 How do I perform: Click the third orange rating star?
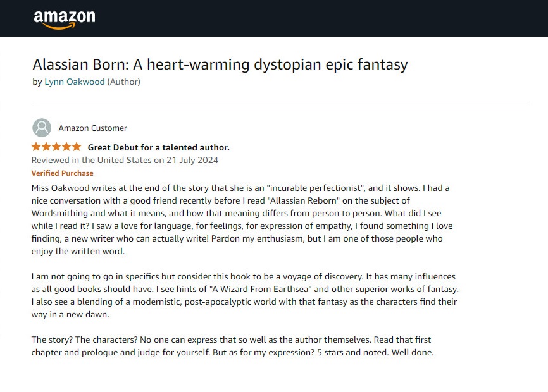pos(56,147)
